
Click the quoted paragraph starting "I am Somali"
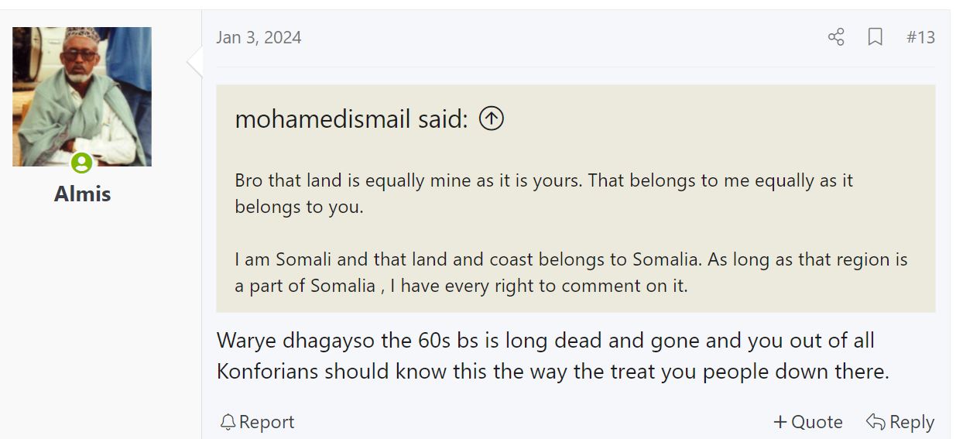[571, 272]
